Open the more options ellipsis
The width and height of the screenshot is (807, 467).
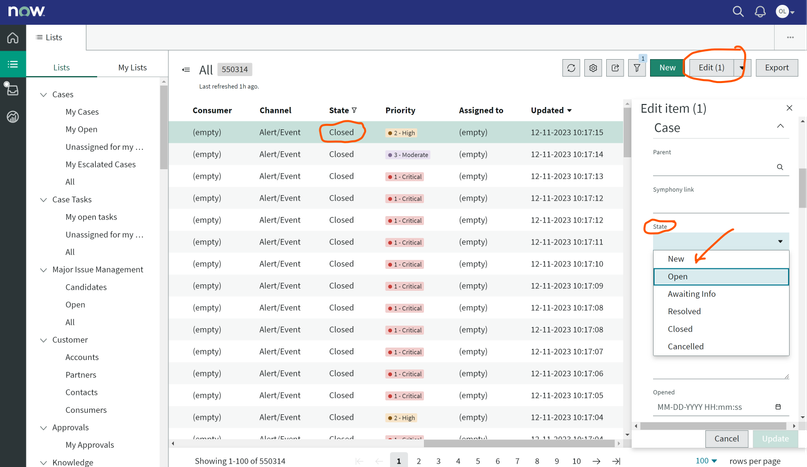pos(791,38)
